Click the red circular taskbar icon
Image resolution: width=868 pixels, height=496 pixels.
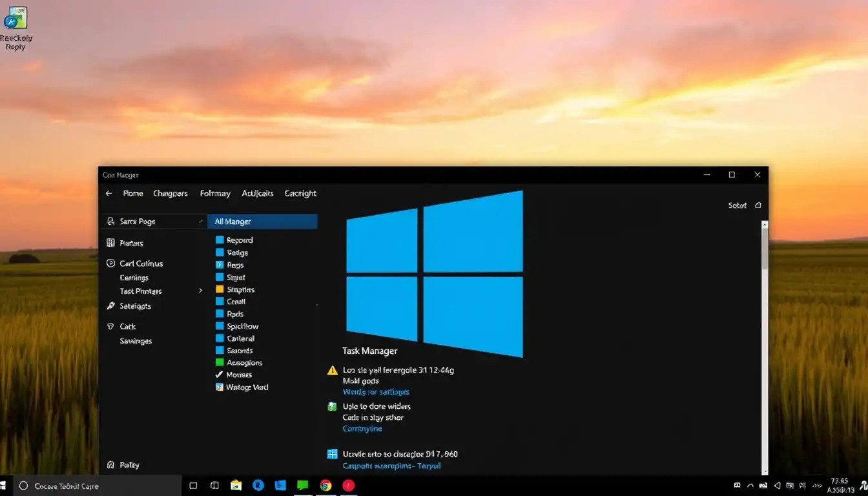click(349, 486)
